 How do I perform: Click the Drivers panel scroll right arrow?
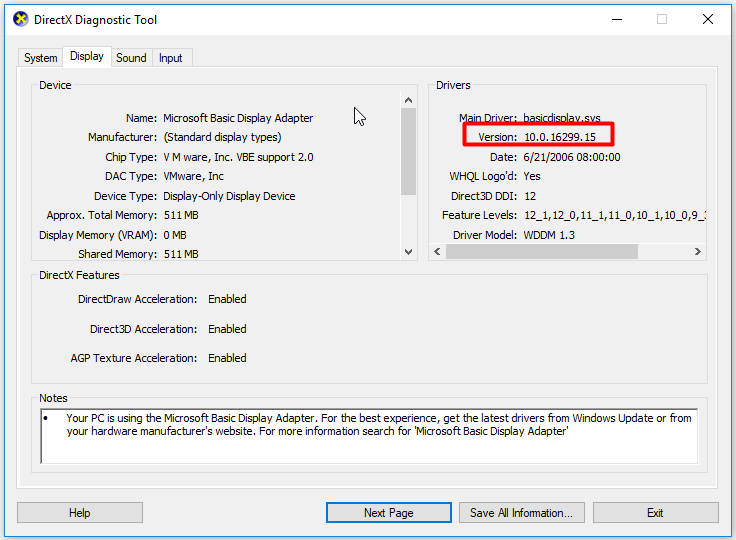tap(698, 252)
